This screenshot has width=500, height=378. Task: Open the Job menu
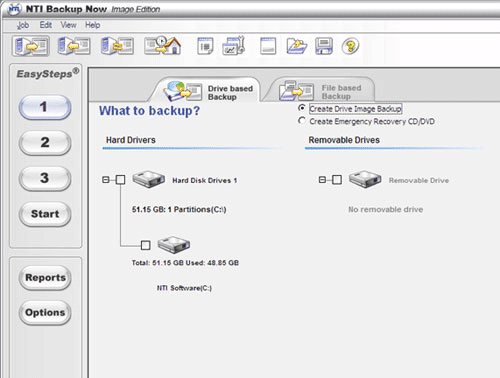(x=23, y=25)
